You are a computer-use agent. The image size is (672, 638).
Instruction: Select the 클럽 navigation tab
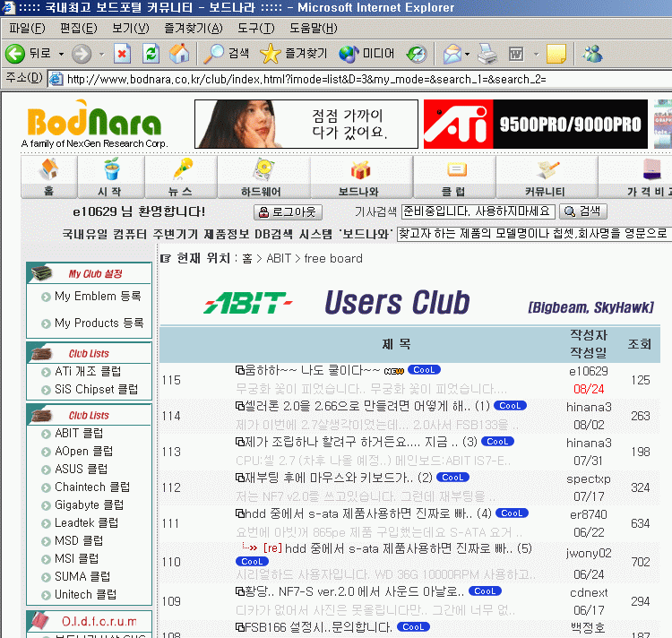454,177
